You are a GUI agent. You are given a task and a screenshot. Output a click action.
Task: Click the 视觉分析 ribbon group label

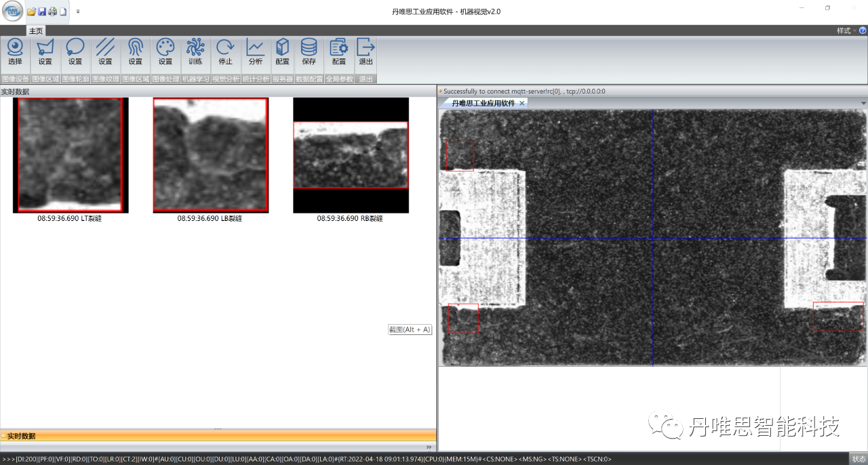[226, 79]
